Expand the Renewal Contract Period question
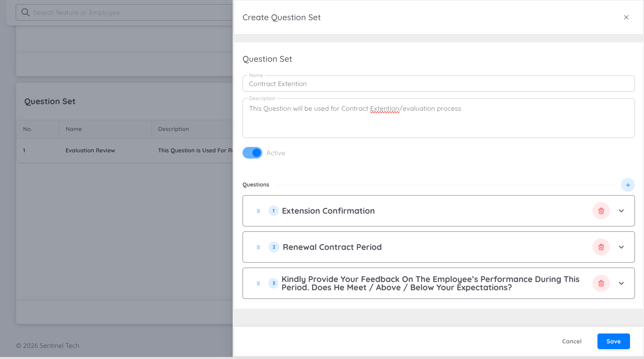 (x=621, y=247)
